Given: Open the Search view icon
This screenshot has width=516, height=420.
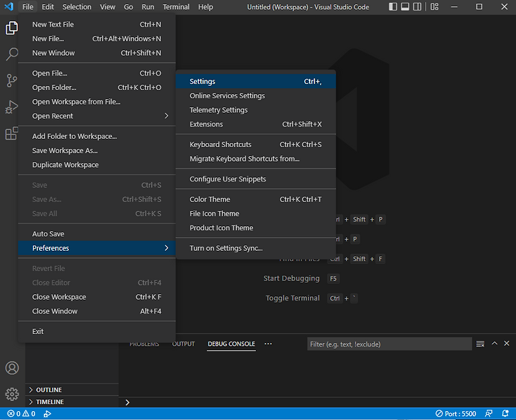Looking at the screenshot, I should pos(12,54).
